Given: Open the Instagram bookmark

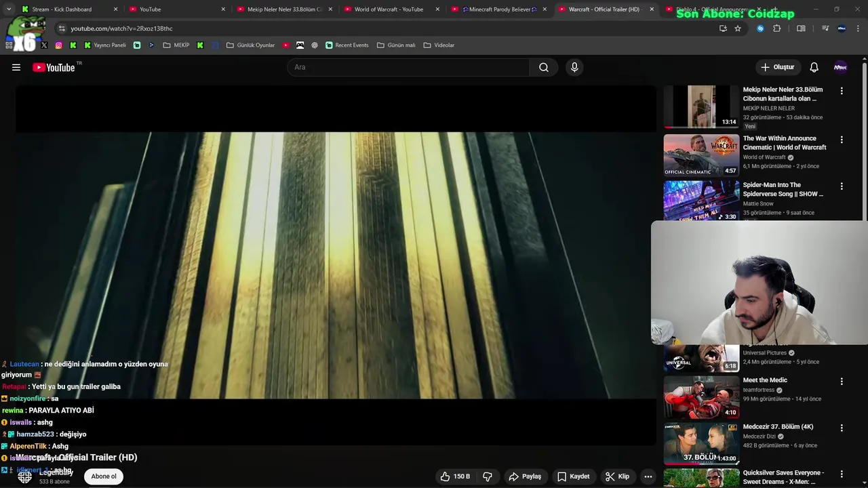Looking at the screenshot, I should 58,45.
